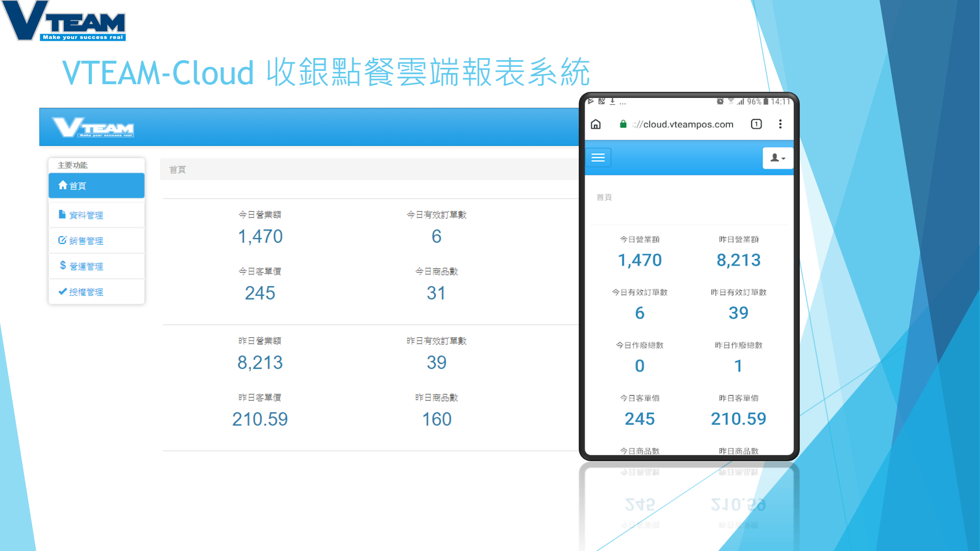Screen dimensions: 980x551
Task: Click the VTEAM logo in blue header
Action: click(x=93, y=127)
